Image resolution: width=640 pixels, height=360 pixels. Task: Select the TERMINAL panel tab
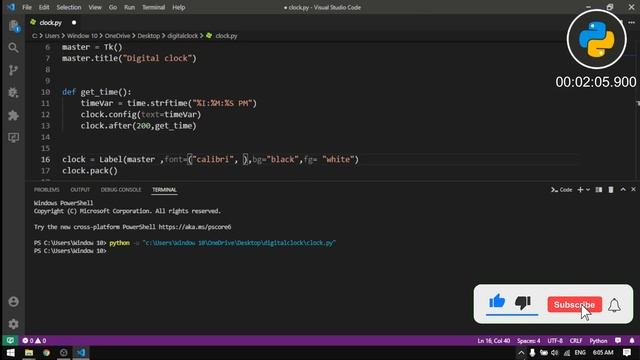coord(164,190)
